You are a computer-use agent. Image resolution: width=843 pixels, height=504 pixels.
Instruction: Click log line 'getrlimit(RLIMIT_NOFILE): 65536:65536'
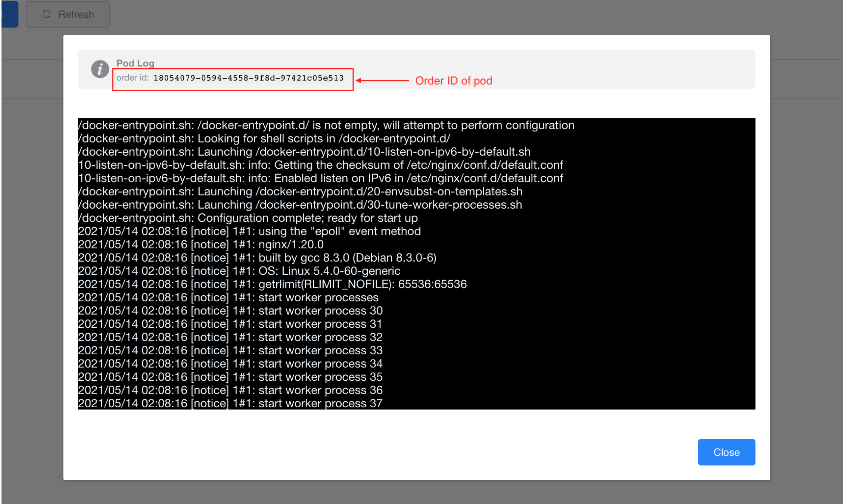272,284
